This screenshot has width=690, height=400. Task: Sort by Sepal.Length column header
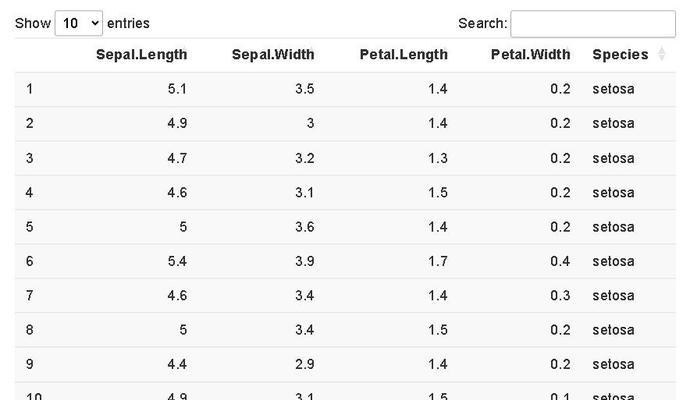pyautogui.click(x=141, y=55)
